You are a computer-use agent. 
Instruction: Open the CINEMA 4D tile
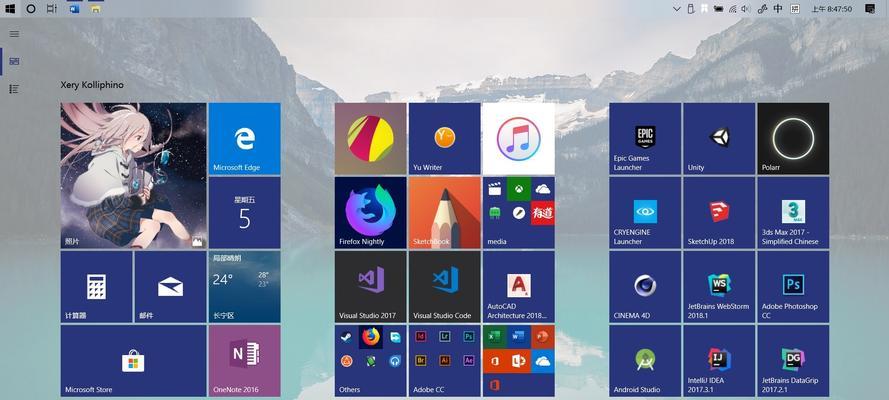645,287
